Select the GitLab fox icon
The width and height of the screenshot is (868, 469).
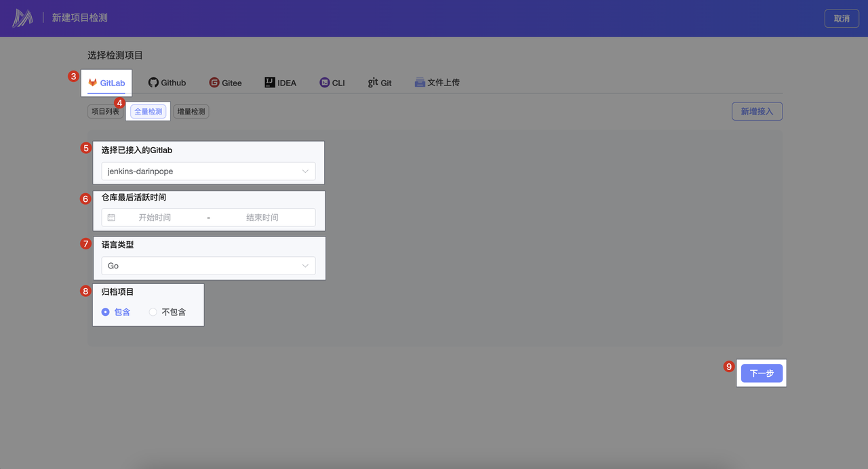[x=93, y=83]
